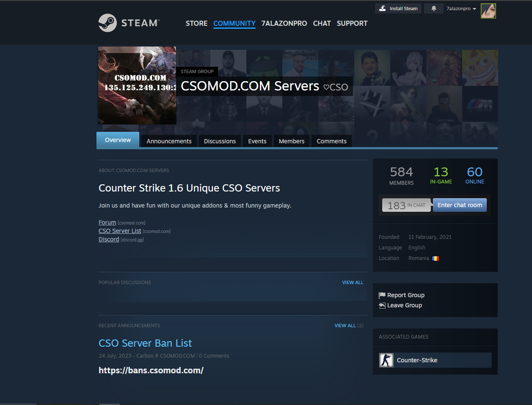Click the Install Steam download icon
Viewport: 532px width, 405px height.
tap(383, 8)
